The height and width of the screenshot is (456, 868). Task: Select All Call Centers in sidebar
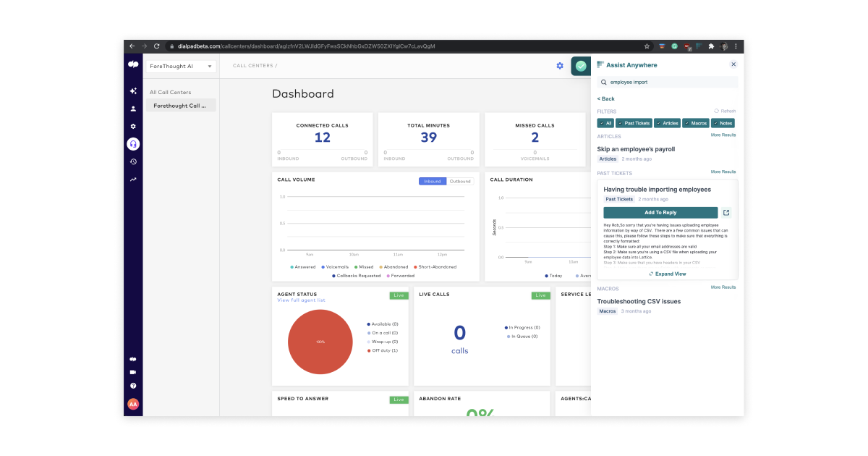point(171,93)
